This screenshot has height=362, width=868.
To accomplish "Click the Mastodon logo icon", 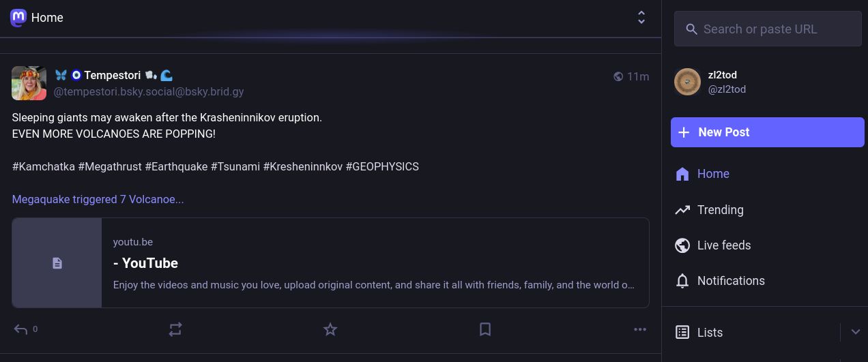I will (18, 18).
